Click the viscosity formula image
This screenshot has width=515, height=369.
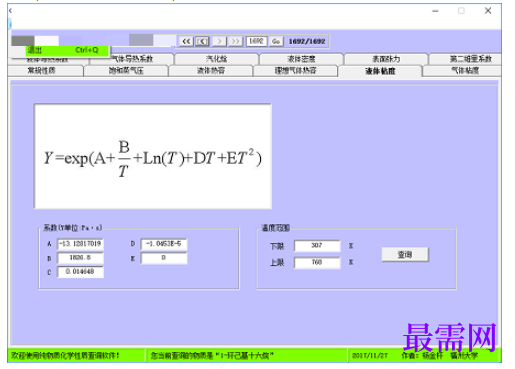click(153, 156)
